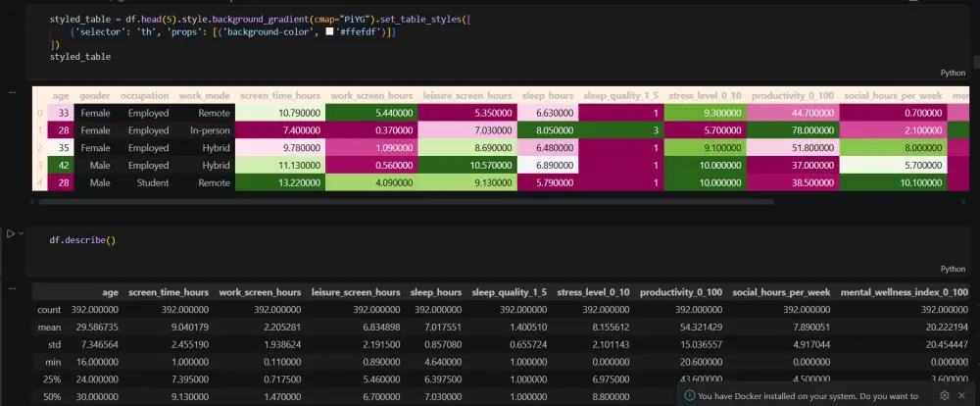This screenshot has width=980, height=406.
Task: Click the age value 42 cell
Action: pos(61,165)
